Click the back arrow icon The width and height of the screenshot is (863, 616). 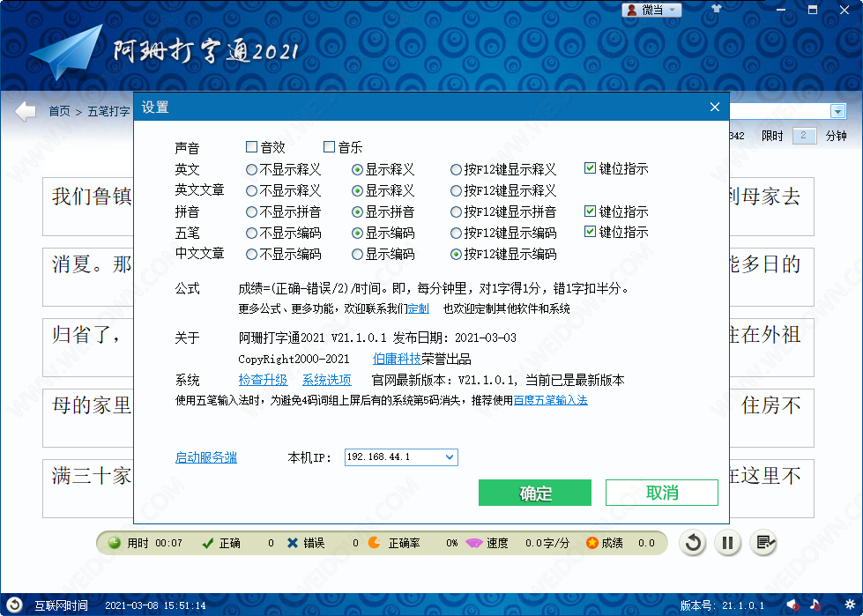[26, 111]
